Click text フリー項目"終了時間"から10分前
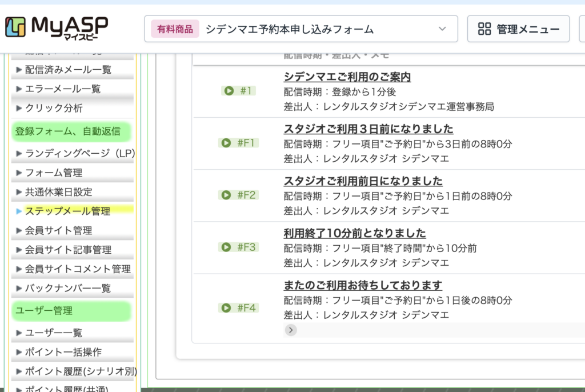This screenshot has width=585, height=392. (404, 248)
